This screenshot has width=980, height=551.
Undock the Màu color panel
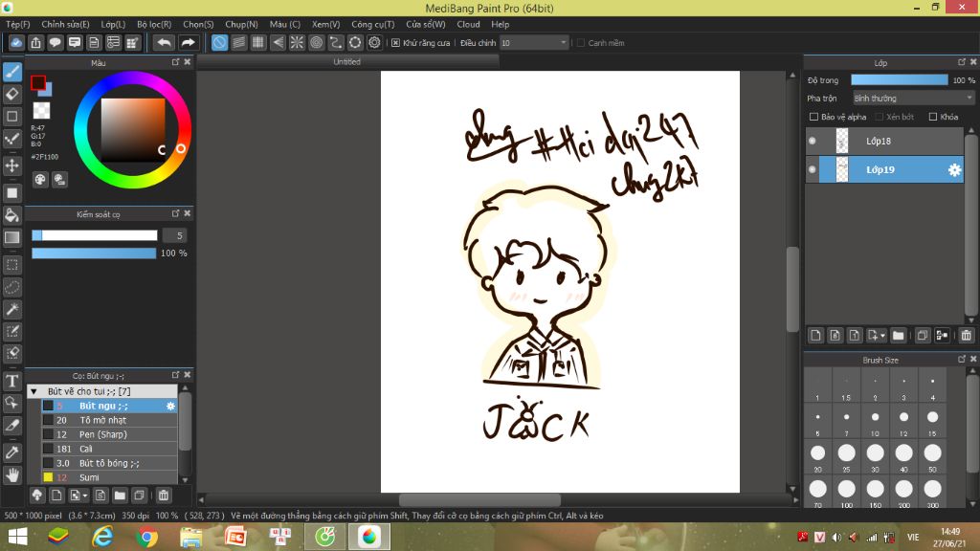(x=176, y=62)
